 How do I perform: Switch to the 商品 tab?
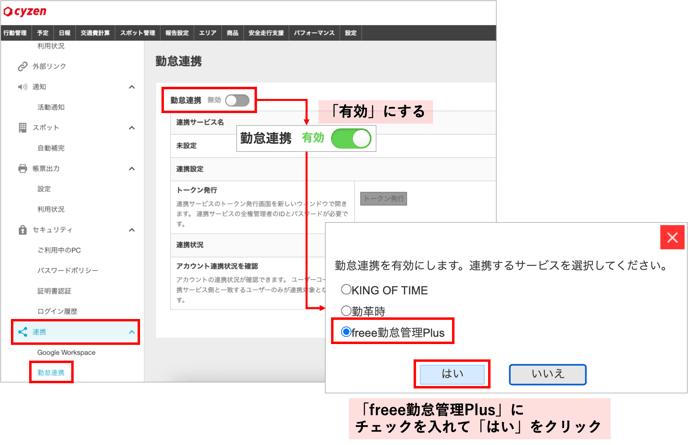[233, 33]
